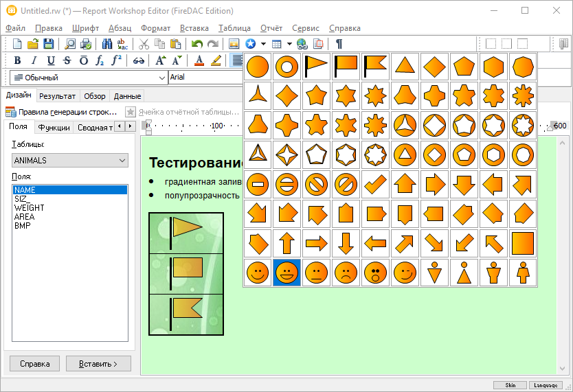Insert the hyperlink globe icon

(302, 44)
